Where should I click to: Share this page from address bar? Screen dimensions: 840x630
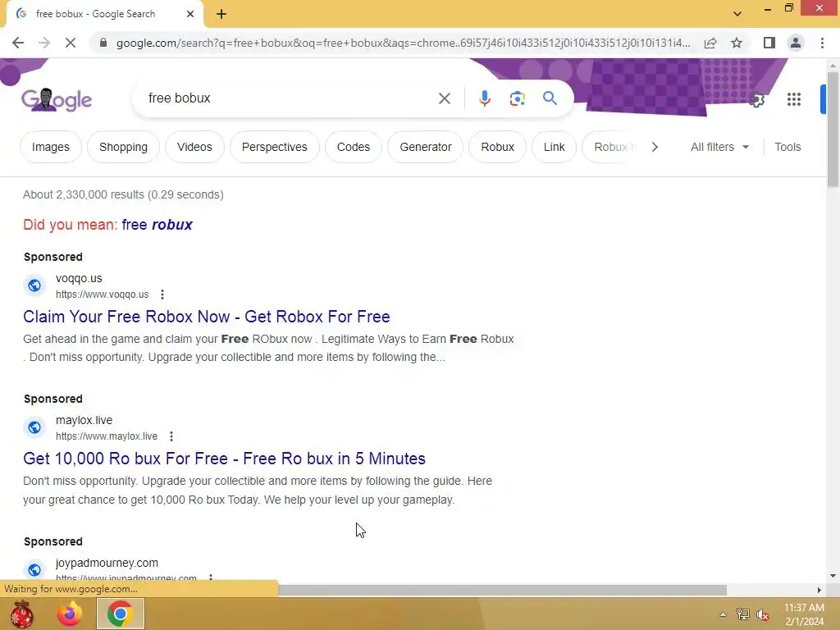point(710,43)
